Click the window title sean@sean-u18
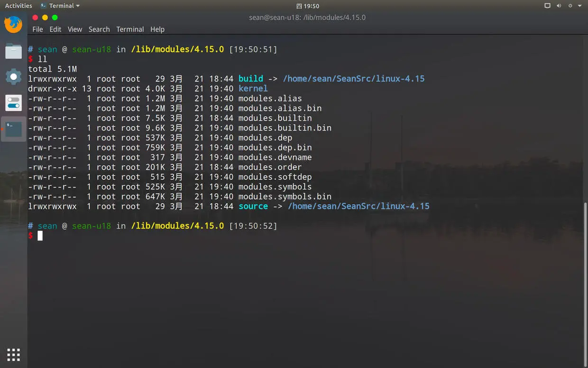The height and width of the screenshot is (368, 588). click(x=307, y=18)
